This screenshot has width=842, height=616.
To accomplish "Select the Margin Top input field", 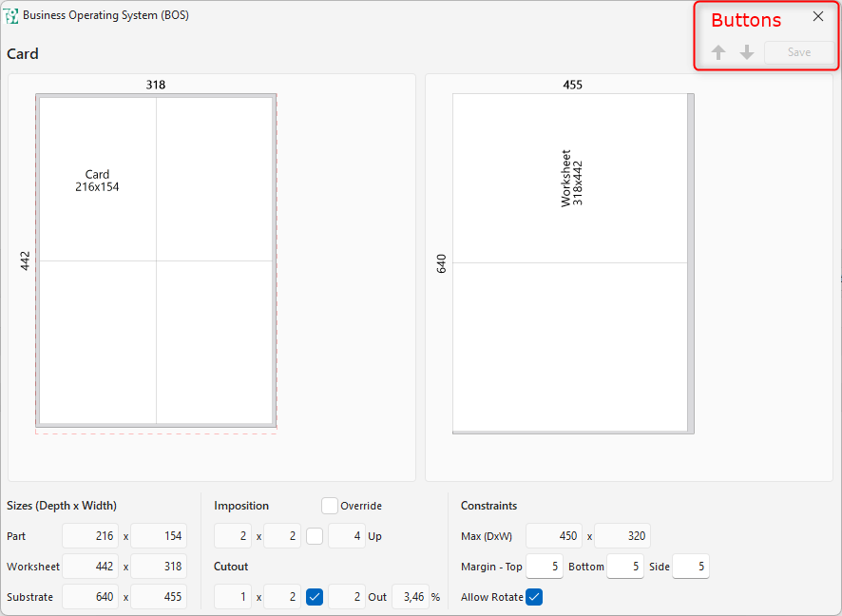I will coord(545,567).
